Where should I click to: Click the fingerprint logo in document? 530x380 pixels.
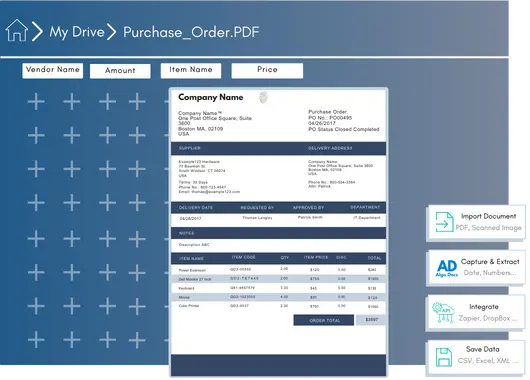[x=263, y=97]
